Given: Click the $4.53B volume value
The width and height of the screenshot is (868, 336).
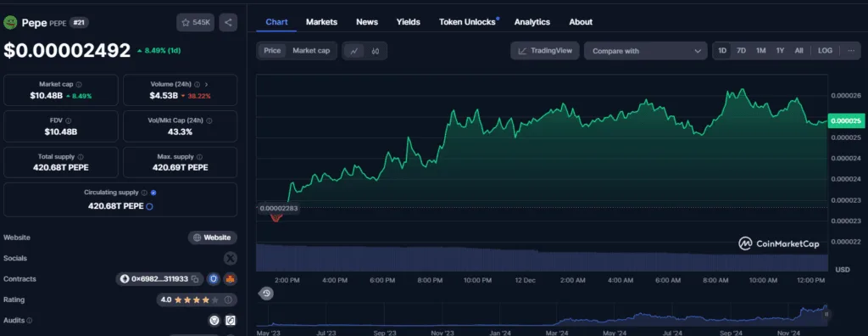Looking at the screenshot, I should click(164, 96).
